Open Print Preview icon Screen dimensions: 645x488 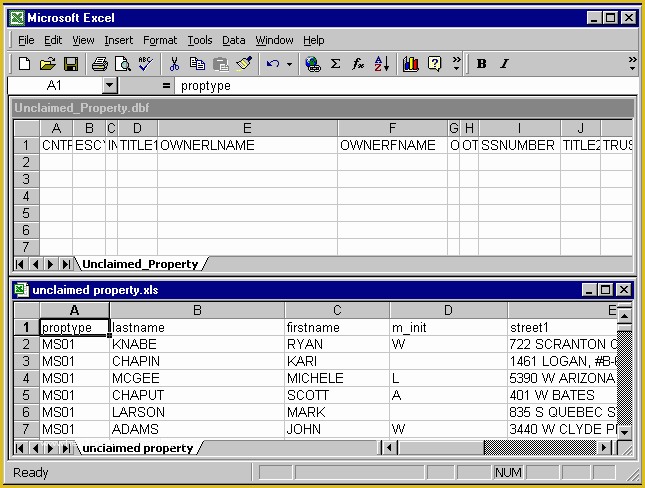pyautogui.click(x=123, y=64)
